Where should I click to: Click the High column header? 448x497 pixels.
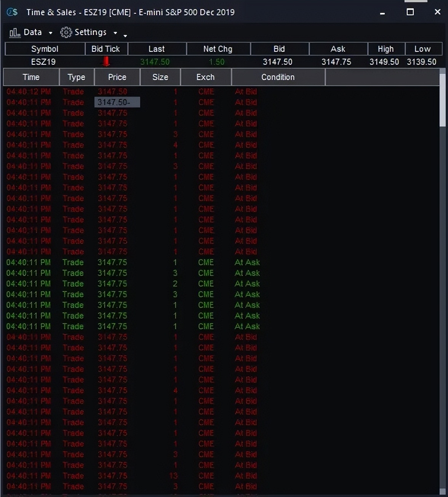(386, 49)
